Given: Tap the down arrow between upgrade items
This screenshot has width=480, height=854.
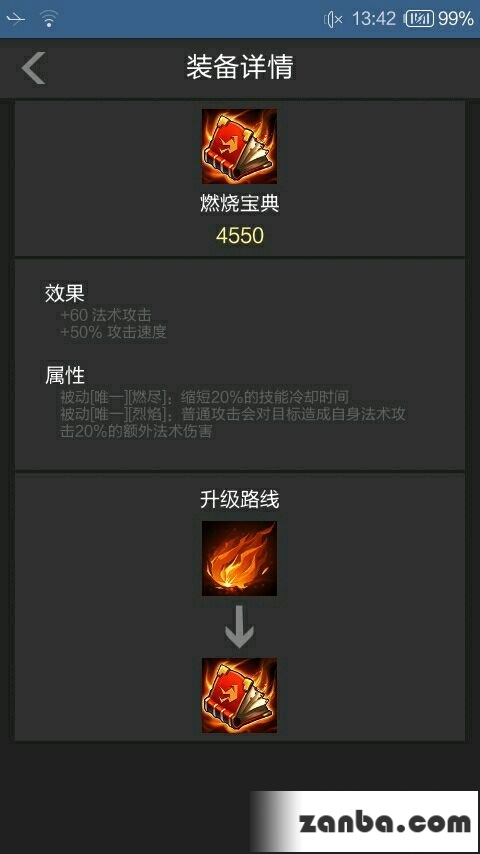Looking at the screenshot, I should click(239, 627).
